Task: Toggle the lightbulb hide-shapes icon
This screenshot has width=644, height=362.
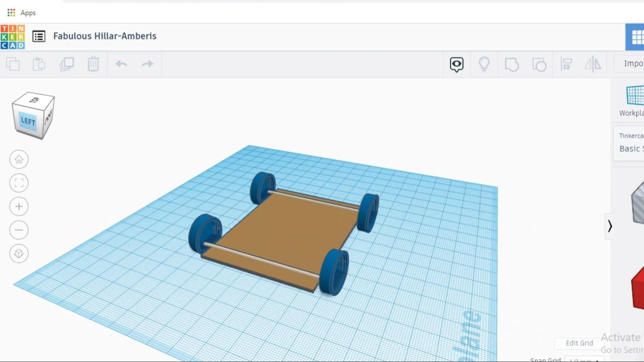Action: (484, 64)
